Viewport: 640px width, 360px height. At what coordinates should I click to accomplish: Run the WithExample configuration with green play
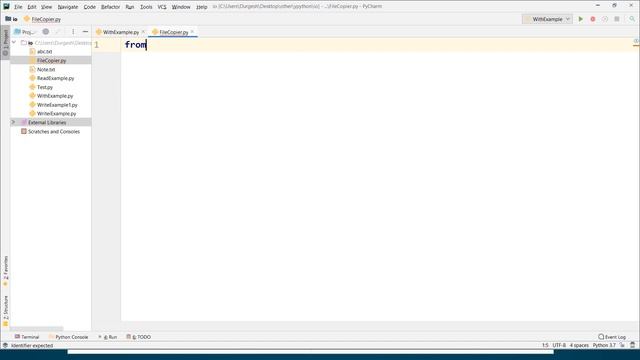580,19
